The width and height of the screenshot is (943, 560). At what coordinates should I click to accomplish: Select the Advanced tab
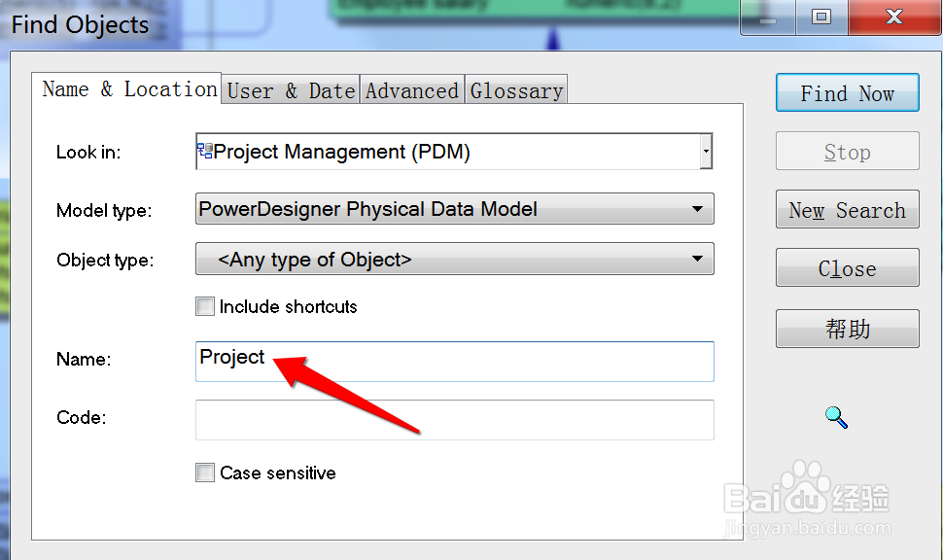coord(412,90)
